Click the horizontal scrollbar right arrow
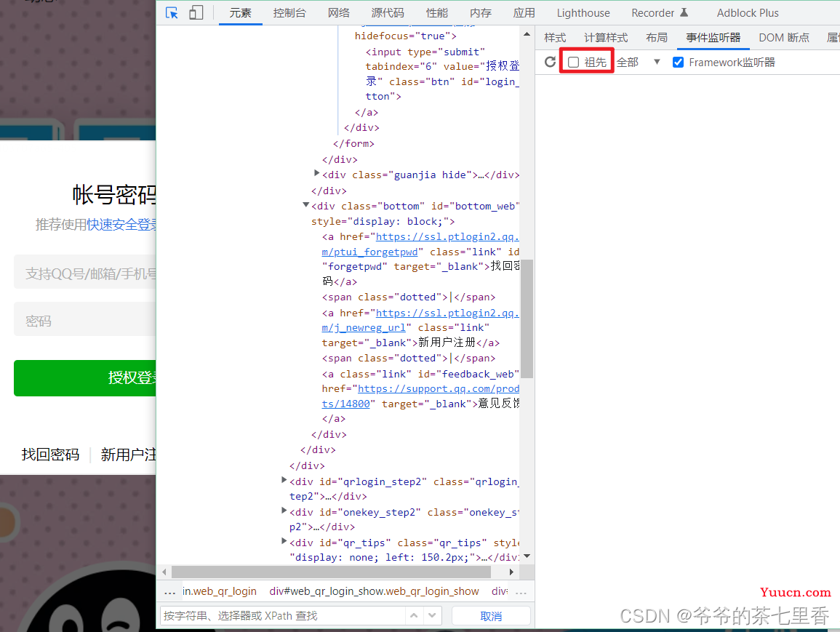The image size is (840, 632). pyautogui.click(x=511, y=572)
